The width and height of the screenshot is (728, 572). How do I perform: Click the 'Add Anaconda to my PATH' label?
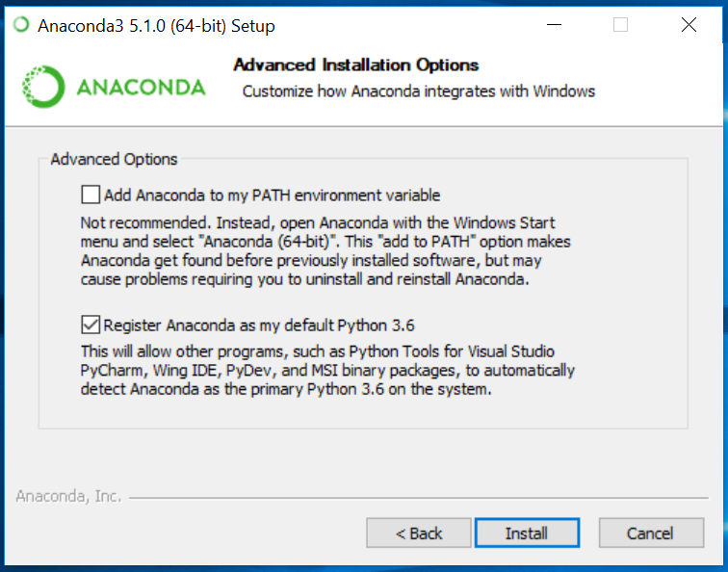(272, 195)
